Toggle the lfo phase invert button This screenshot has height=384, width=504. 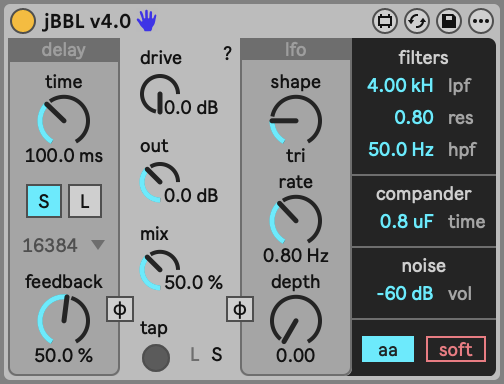pos(240,309)
